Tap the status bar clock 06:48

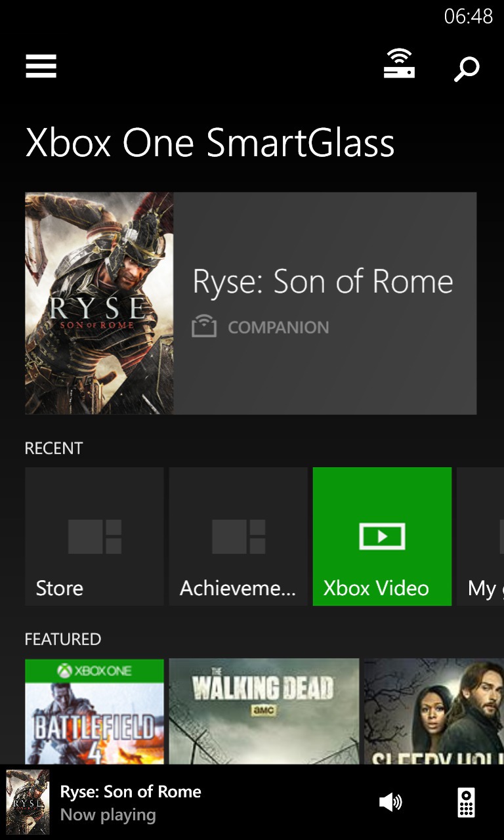point(469,16)
